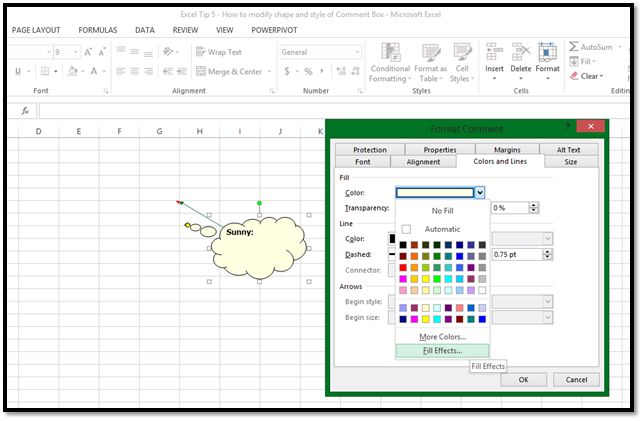Click the Orientation text-angle icon

(x=168, y=52)
